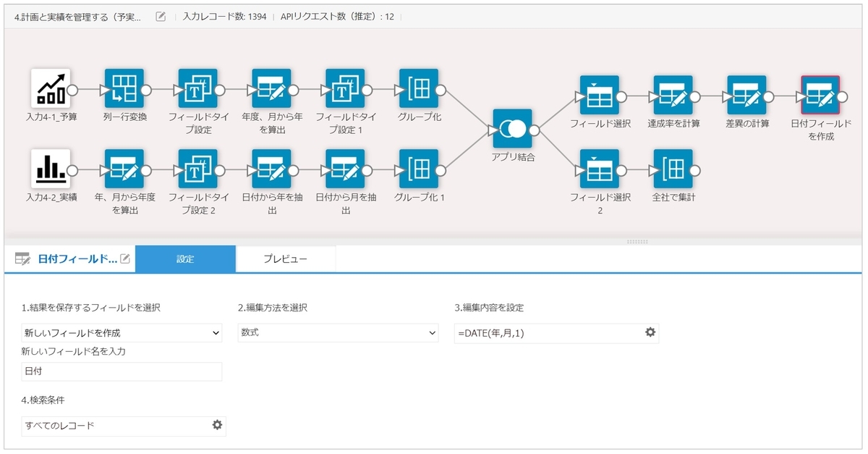Switch to the プレビュー tab
The image size is (868, 454).
285,259
